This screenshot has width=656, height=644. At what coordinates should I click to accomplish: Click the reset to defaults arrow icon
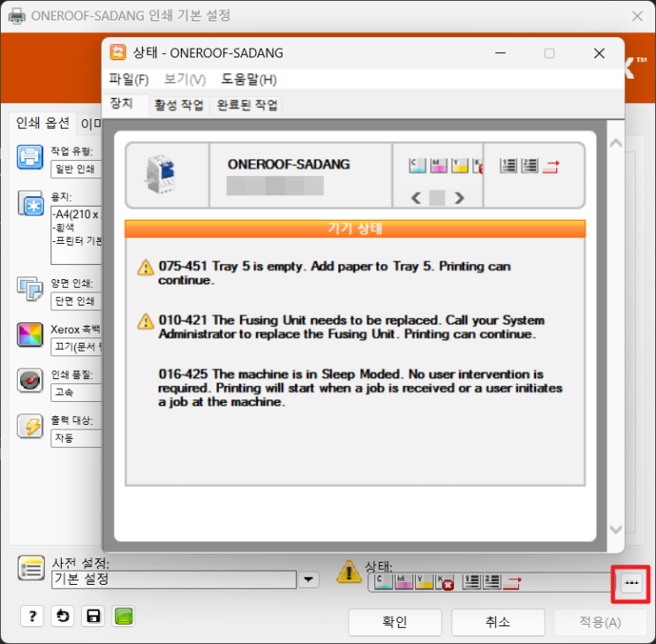(63, 616)
